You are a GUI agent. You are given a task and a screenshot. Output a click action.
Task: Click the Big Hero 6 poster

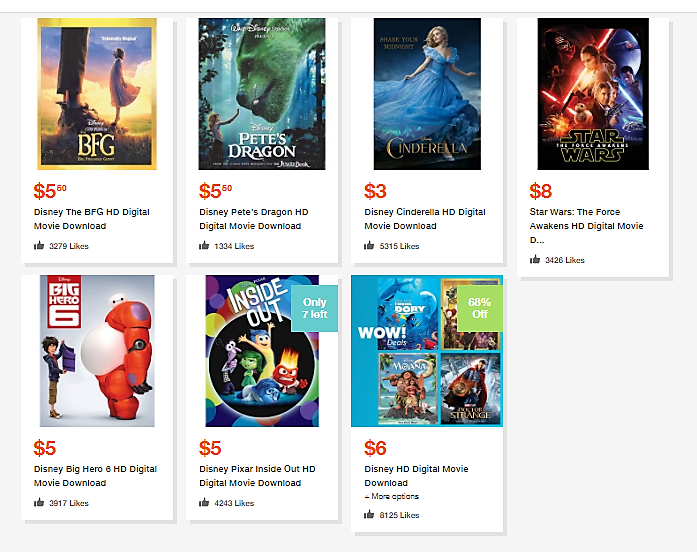click(x=97, y=351)
